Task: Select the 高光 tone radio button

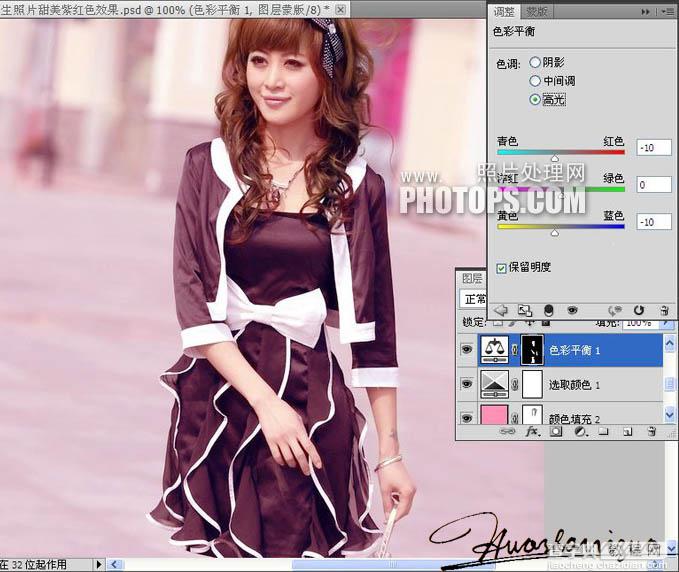Action: pyautogui.click(x=535, y=100)
